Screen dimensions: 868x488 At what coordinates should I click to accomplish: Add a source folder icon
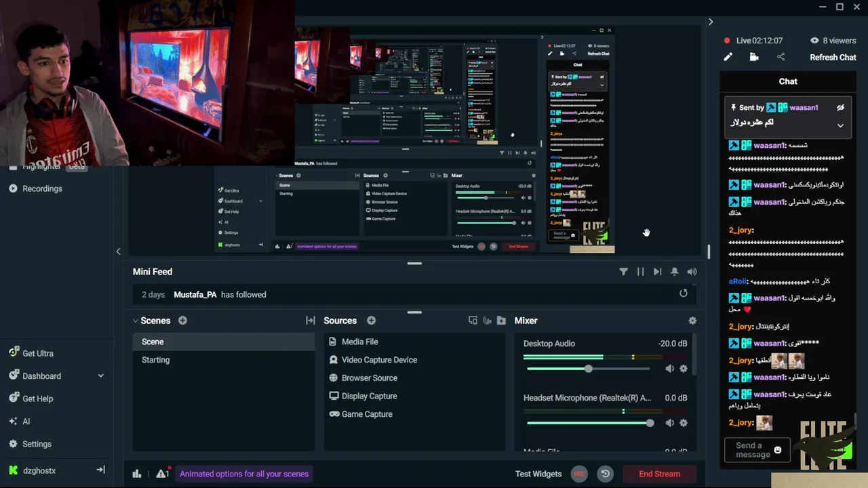501,321
